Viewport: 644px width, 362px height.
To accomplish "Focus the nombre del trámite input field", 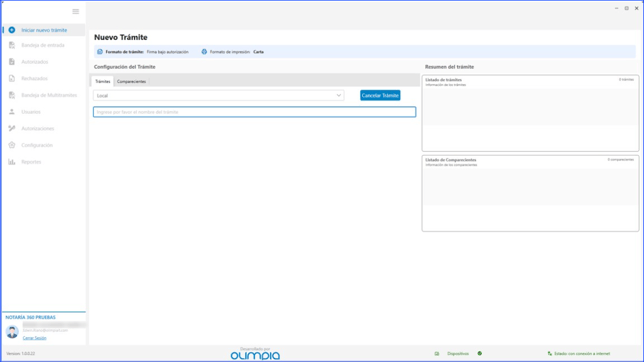I will tap(255, 112).
